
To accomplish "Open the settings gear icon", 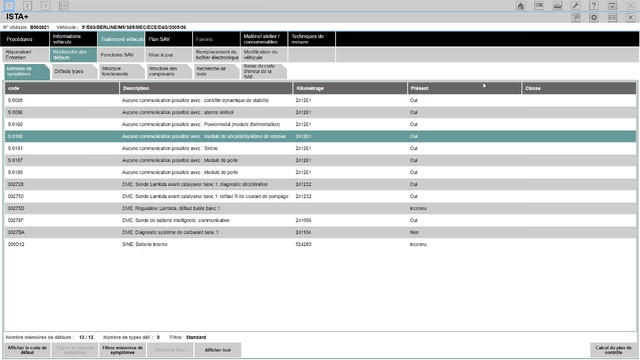I will pos(594,18).
